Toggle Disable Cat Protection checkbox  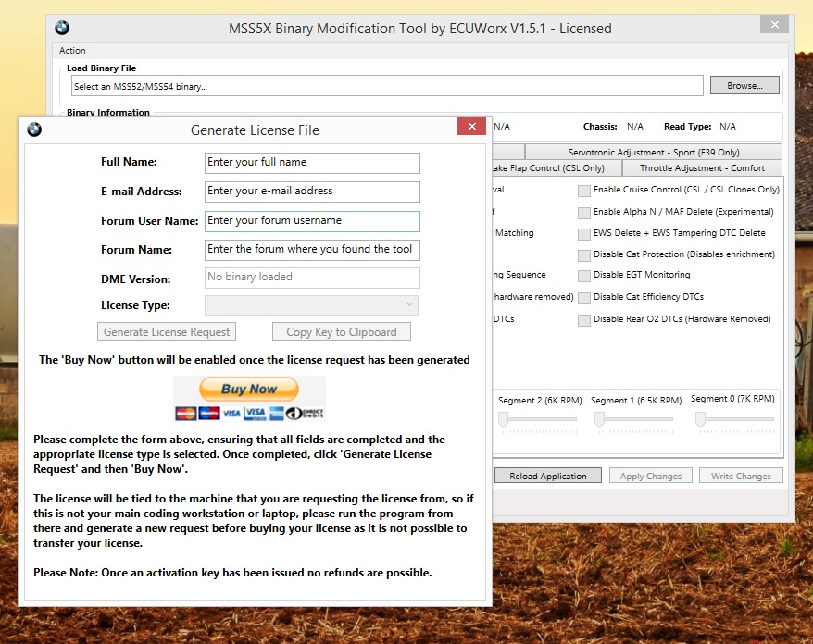(584, 255)
